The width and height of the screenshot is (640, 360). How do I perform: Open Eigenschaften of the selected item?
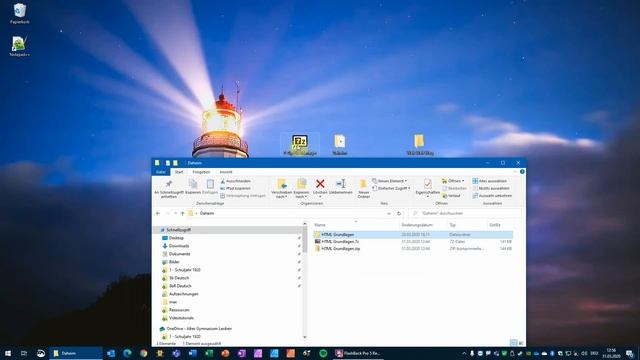[427, 187]
